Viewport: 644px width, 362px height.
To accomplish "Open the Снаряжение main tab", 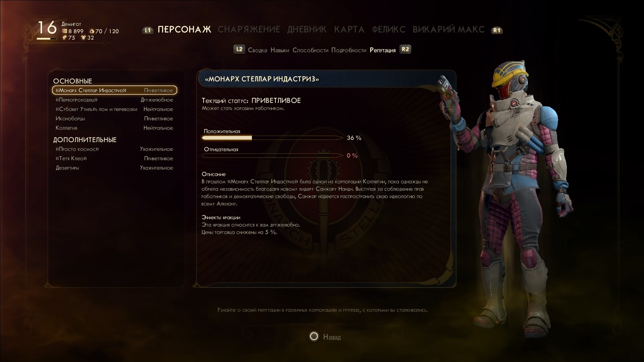I will click(249, 29).
